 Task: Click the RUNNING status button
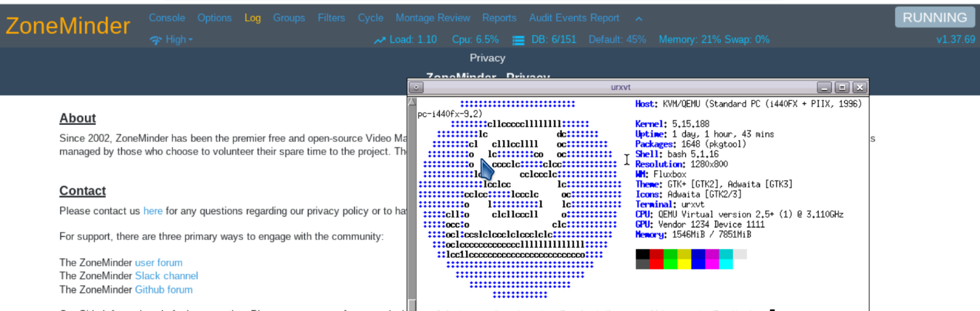pos(934,17)
